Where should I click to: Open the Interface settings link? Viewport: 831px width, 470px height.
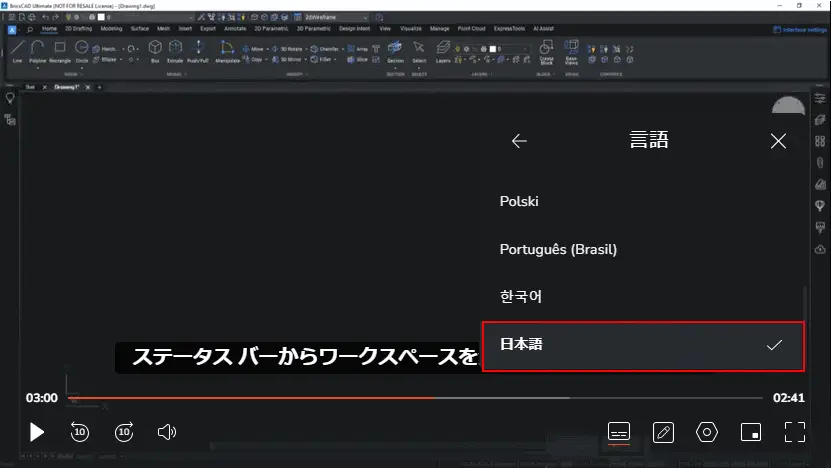point(800,30)
